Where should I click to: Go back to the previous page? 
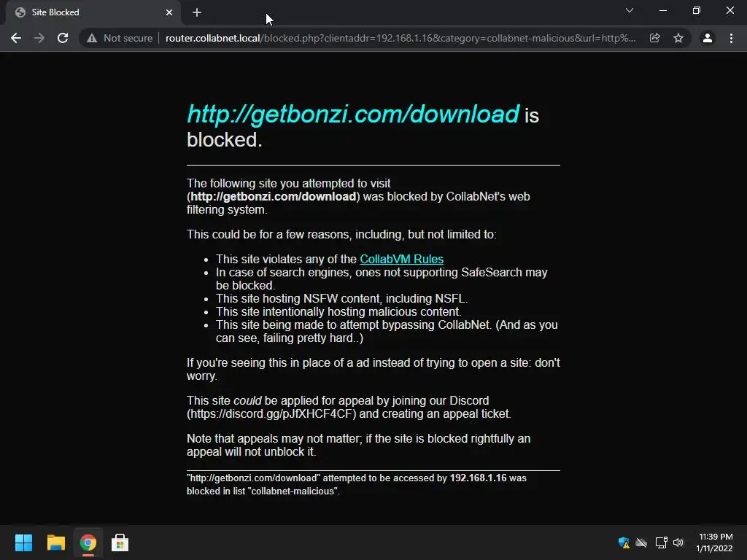click(x=16, y=38)
